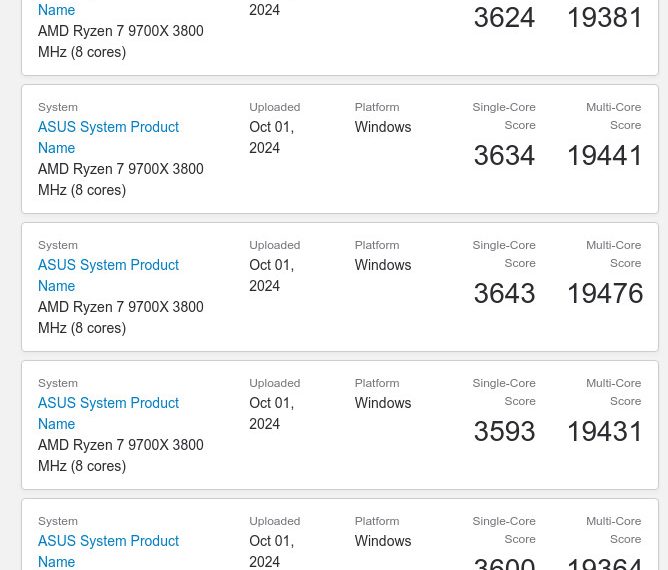Click the Multi-Core Score label above 19476
Image resolution: width=668 pixels, height=570 pixels.
click(x=613, y=254)
